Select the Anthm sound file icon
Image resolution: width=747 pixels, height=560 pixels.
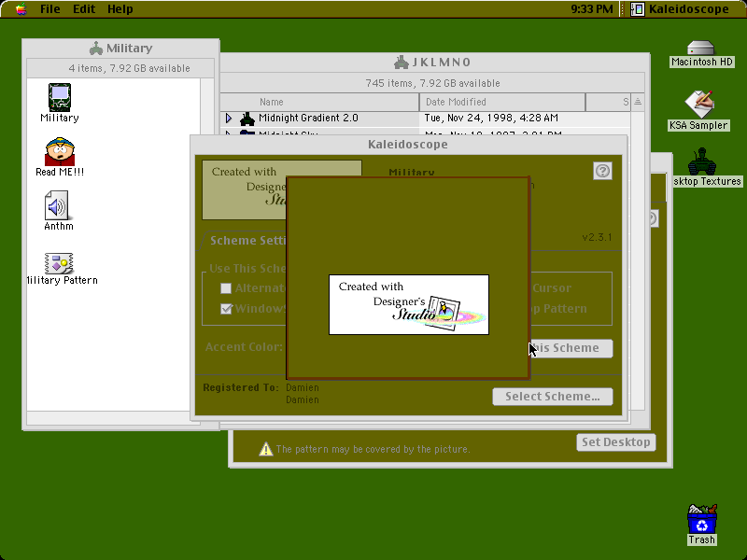pos(57,205)
